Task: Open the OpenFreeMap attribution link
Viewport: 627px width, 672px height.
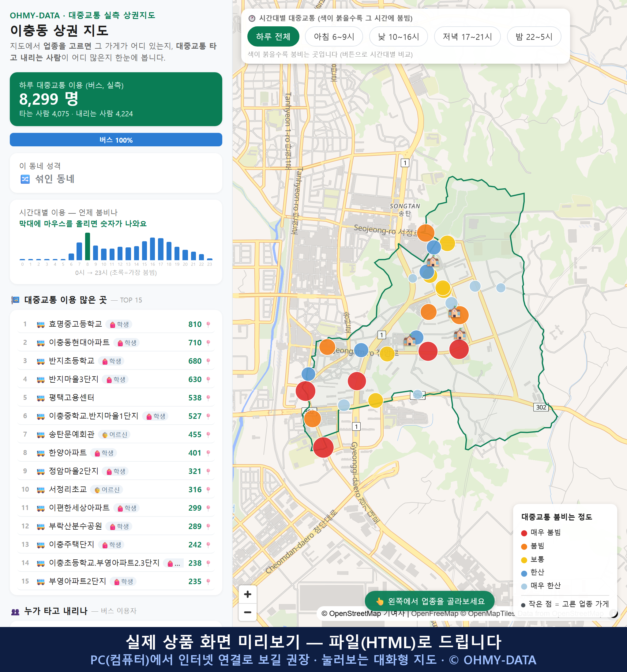Action: (435, 613)
